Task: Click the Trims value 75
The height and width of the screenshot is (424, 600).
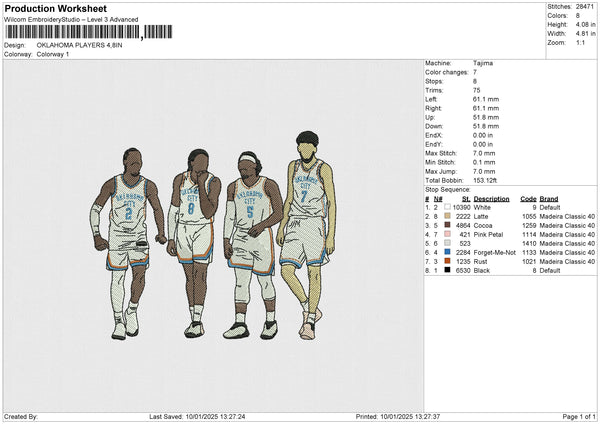Action: click(476, 90)
